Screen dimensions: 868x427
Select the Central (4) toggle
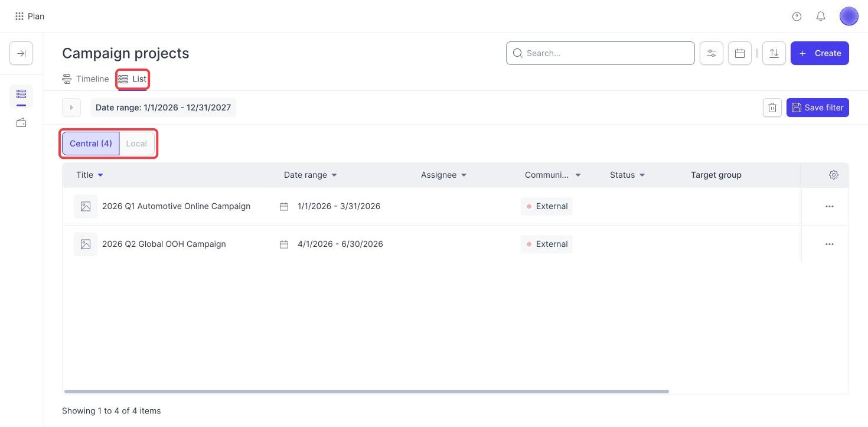(91, 144)
